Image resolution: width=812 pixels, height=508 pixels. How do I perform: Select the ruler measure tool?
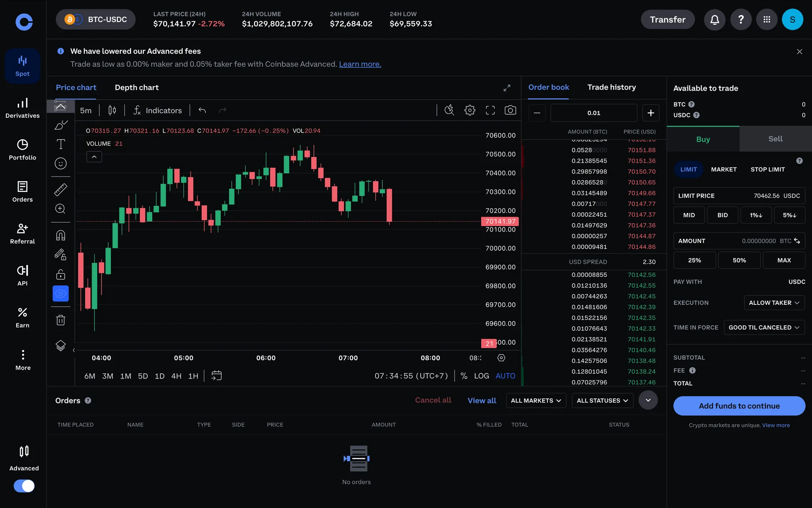(60, 189)
